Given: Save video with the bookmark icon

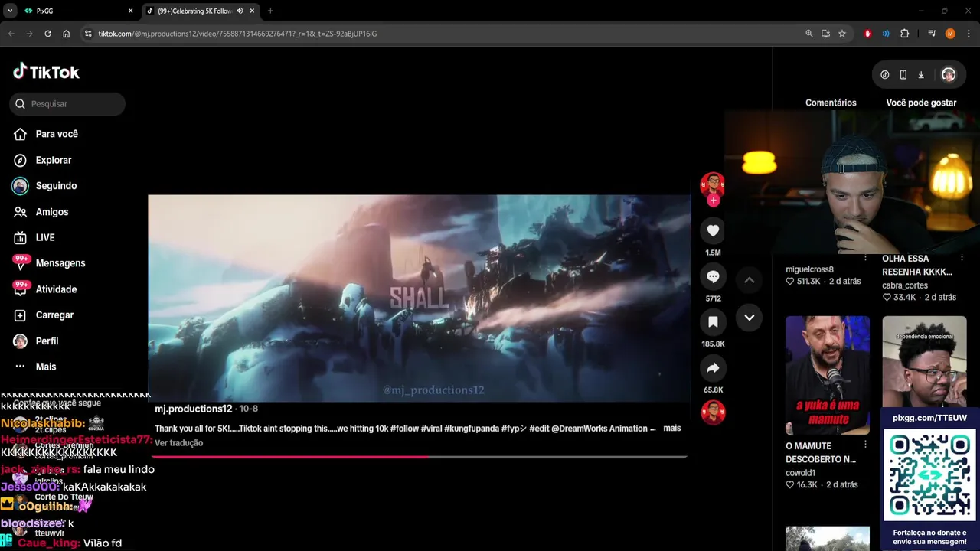Looking at the screenshot, I should pyautogui.click(x=713, y=322).
